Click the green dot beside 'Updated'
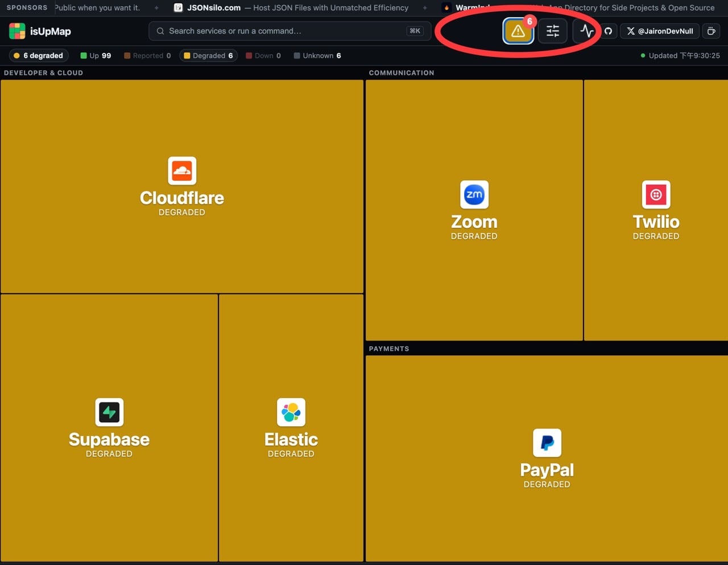 pos(643,56)
